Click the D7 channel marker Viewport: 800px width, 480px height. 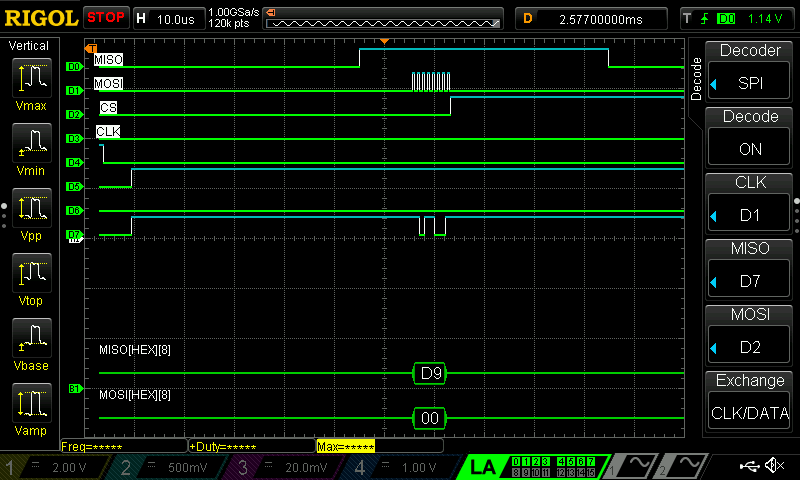coord(74,234)
